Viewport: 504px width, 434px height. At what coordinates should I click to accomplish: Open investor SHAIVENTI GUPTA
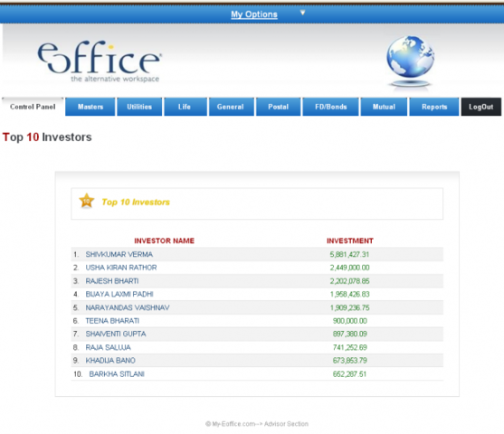coord(116,335)
